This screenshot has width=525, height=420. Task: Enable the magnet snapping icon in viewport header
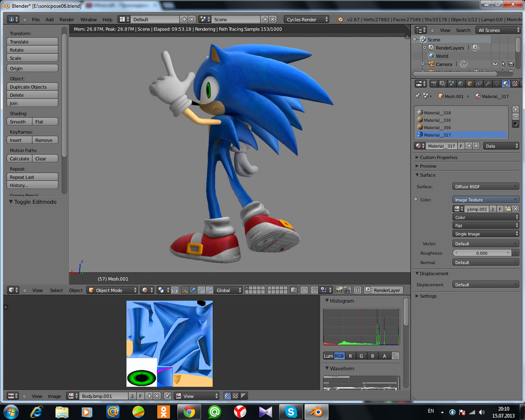314,290
